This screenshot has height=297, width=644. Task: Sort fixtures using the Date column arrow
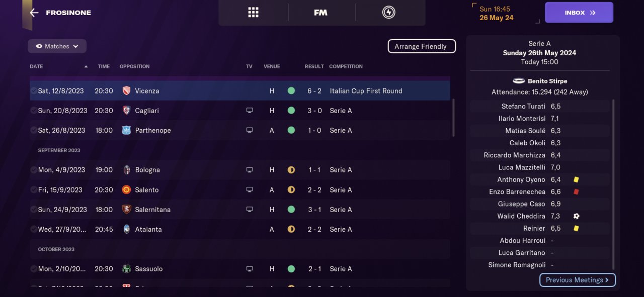coord(86,66)
